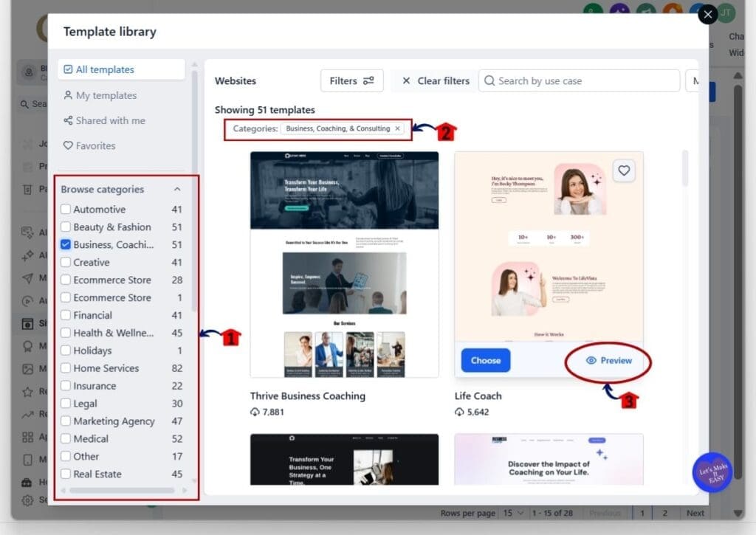The width and height of the screenshot is (756, 535).
Task: Open the Thrive Business Coaching template thumbnail
Action: pos(344,264)
